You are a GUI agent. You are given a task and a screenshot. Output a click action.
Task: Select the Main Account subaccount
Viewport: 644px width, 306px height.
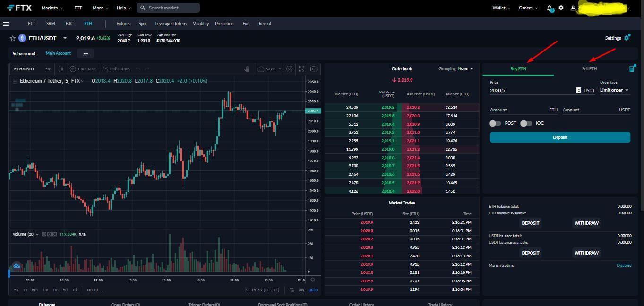58,53
